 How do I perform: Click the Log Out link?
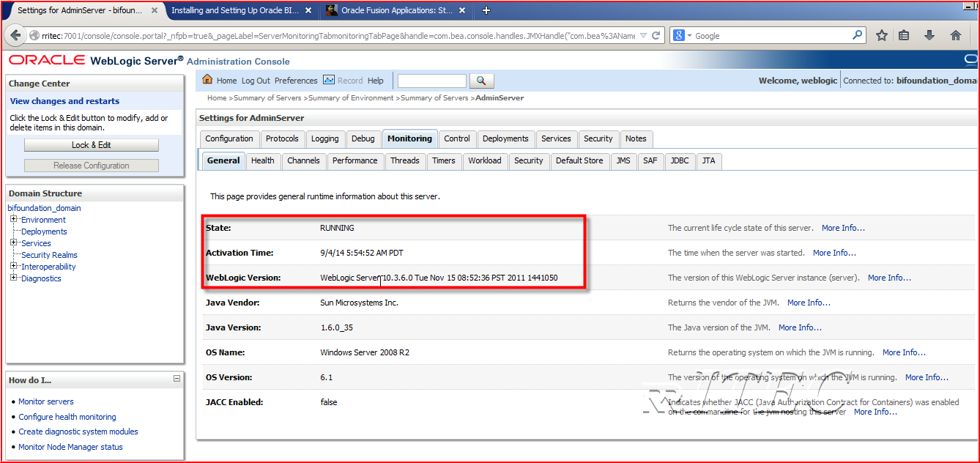coord(256,81)
